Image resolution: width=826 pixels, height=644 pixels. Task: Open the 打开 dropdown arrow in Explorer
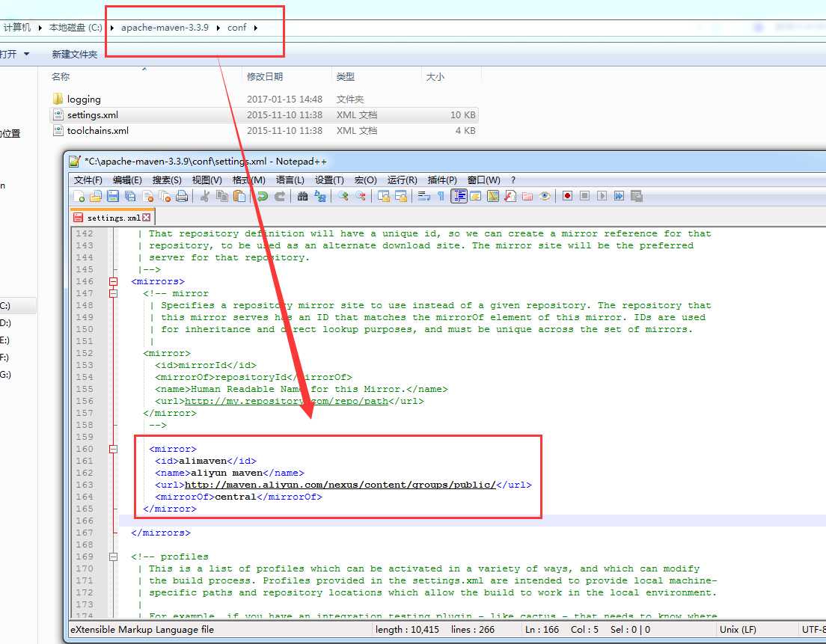27,55
